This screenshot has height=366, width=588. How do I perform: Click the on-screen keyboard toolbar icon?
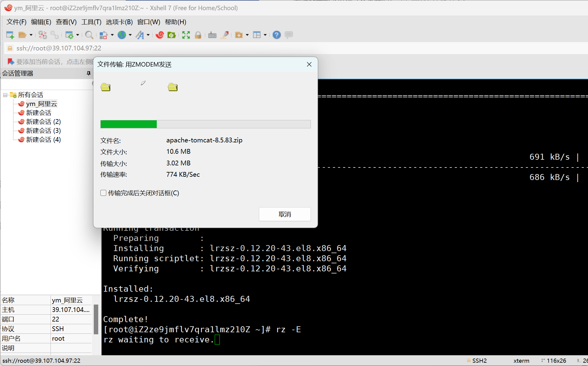(212, 35)
